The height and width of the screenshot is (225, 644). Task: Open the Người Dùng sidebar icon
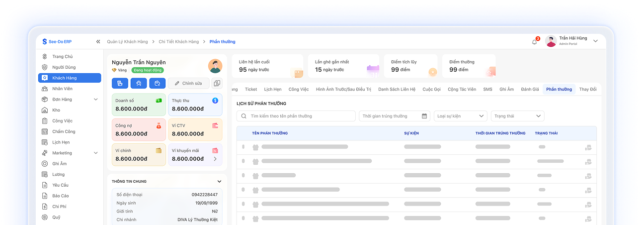(x=45, y=67)
